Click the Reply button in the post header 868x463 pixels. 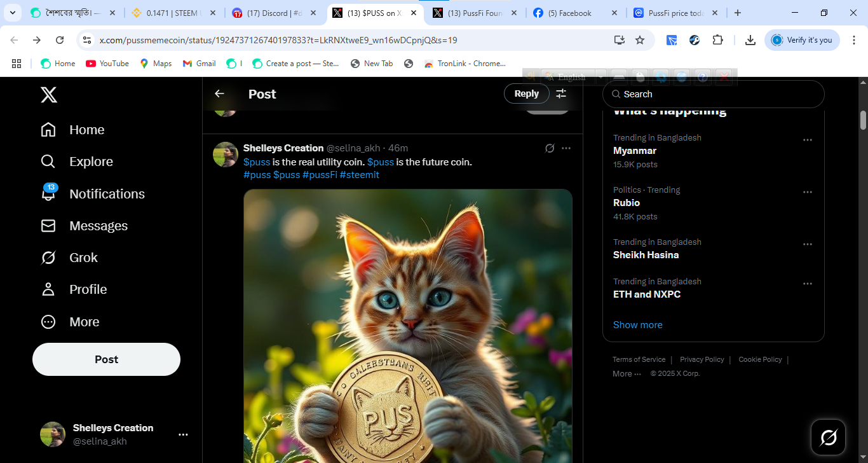tap(526, 93)
